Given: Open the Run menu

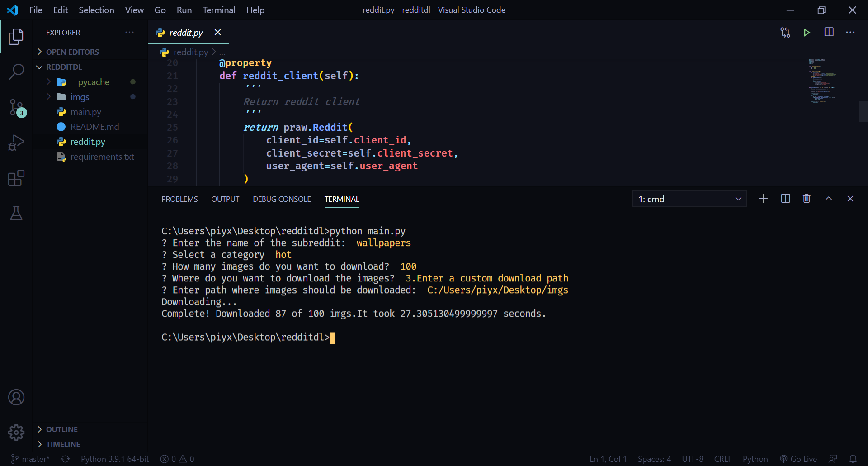Looking at the screenshot, I should pos(184,10).
